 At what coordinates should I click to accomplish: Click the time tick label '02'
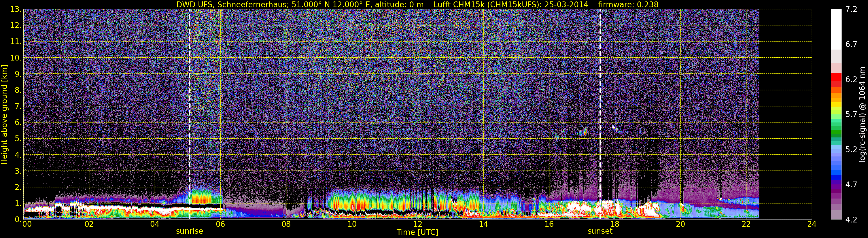coord(89,224)
